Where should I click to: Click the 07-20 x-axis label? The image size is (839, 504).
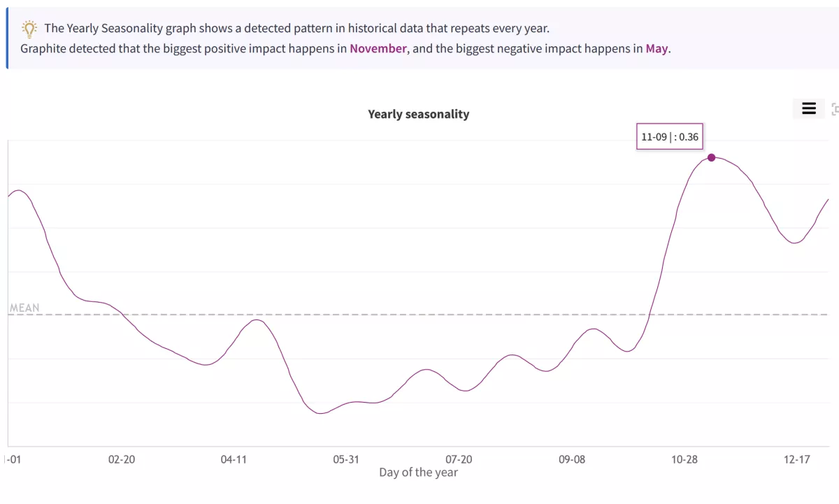pyautogui.click(x=459, y=459)
